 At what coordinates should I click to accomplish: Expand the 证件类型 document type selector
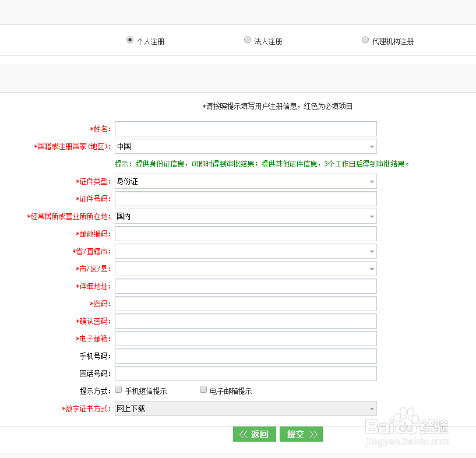pos(371,181)
